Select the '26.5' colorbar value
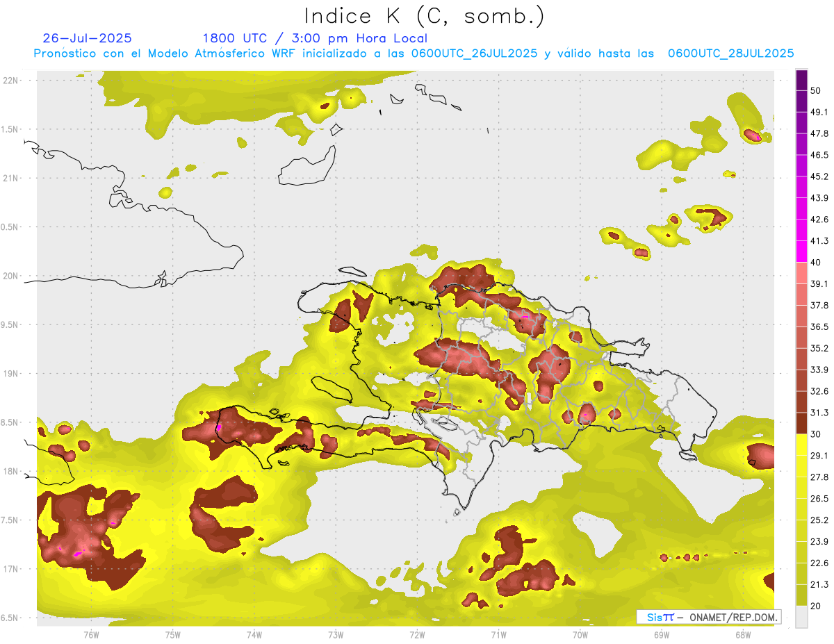834x644 pixels. [x=819, y=499]
